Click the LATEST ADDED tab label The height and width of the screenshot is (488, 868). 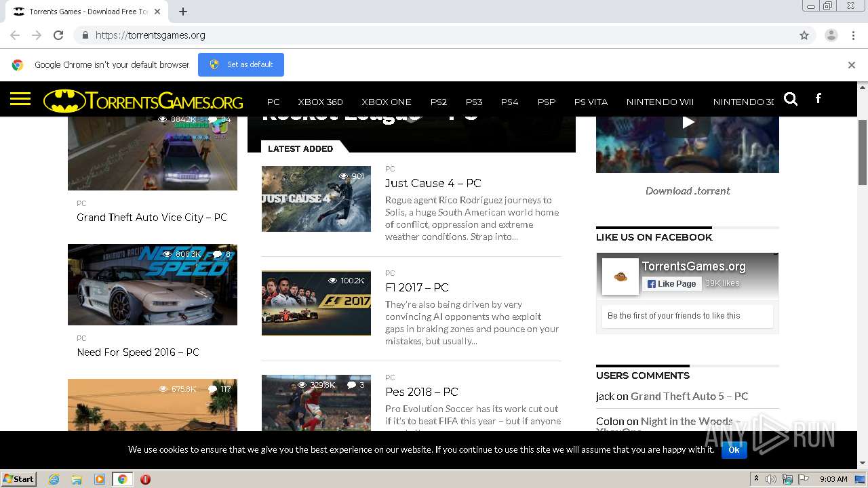pyautogui.click(x=300, y=148)
